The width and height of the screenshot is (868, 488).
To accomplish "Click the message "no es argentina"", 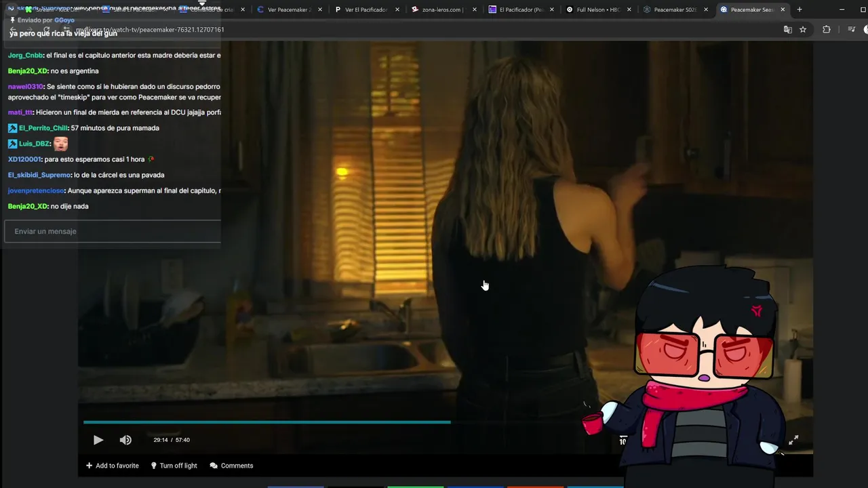I will (75, 71).
